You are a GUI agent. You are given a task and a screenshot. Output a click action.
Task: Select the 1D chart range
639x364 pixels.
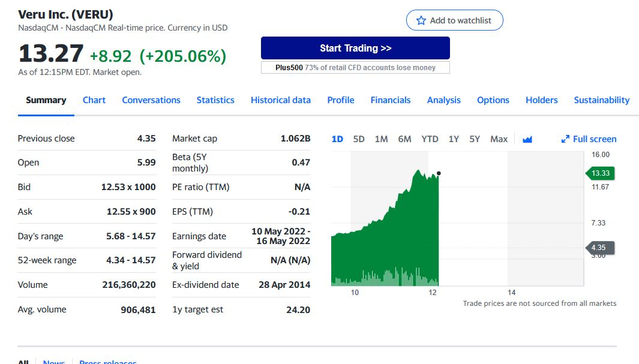click(337, 139)
